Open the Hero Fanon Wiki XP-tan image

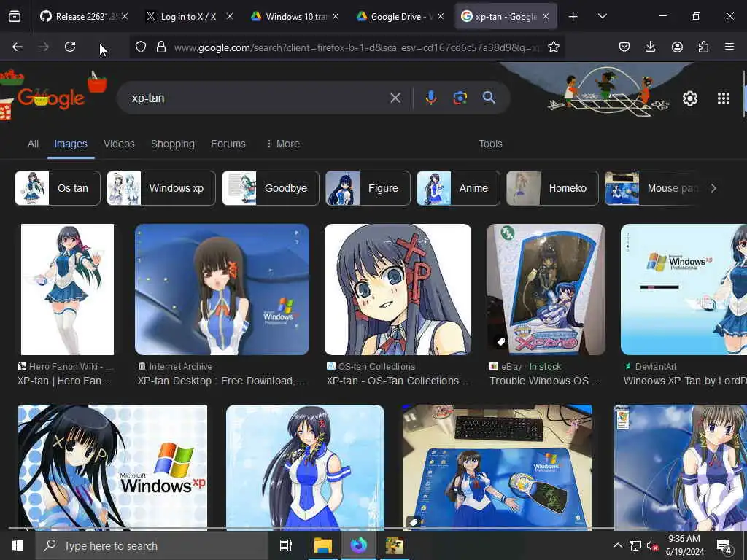(67, 289)
